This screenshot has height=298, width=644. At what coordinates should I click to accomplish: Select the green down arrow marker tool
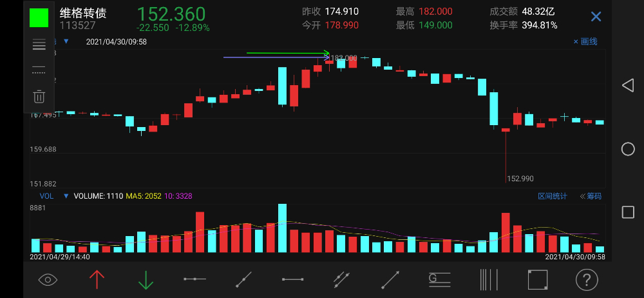pyautogui.click(x=146, y=280)
